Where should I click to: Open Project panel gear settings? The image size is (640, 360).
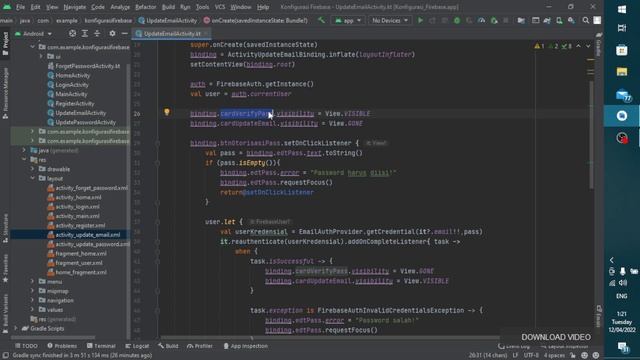click(112, 33)
